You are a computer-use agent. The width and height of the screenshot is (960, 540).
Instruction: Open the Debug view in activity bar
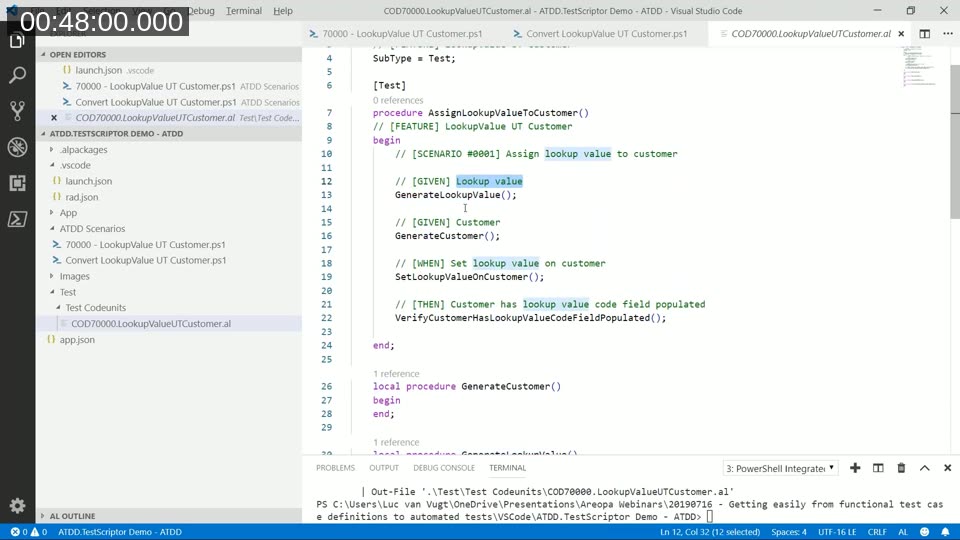click(17, 147)
